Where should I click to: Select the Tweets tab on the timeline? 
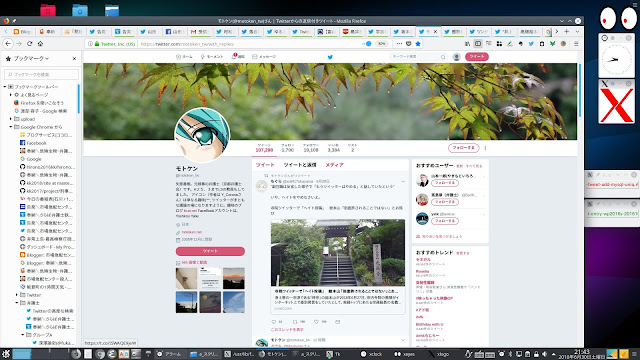coord(265,165)
